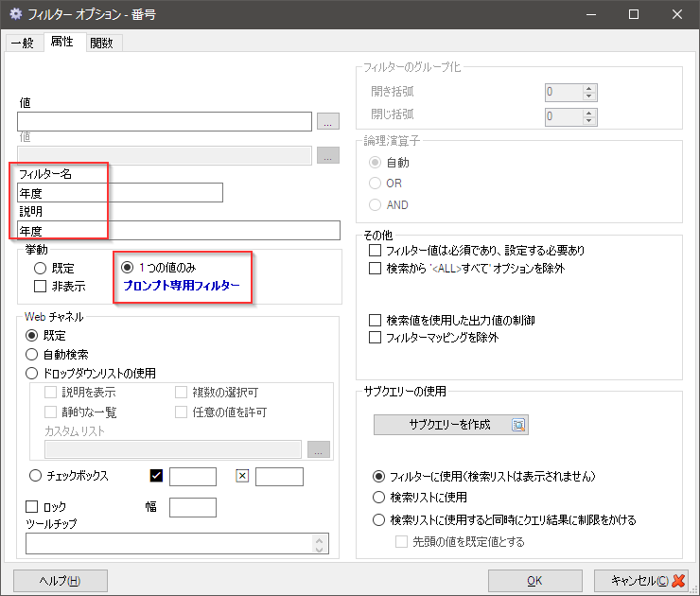Toggle フィルターマッピングを除外 checkbox

[x=375, y=337]
